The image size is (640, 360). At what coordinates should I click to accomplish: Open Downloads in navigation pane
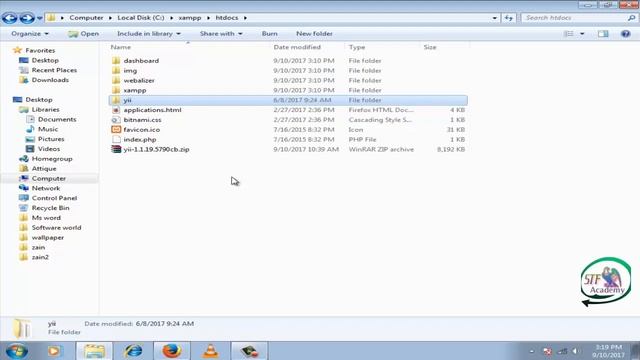coord(50,80)
